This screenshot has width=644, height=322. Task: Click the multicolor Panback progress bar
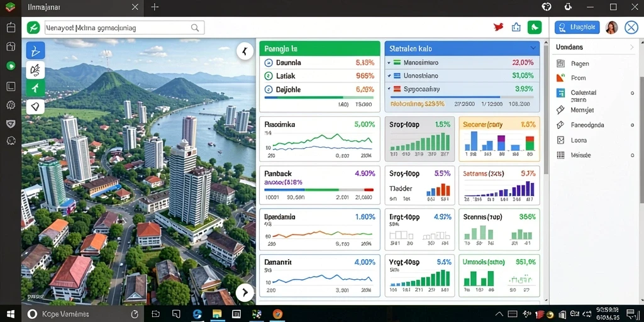pyautogui.click(x=319, y=190)
